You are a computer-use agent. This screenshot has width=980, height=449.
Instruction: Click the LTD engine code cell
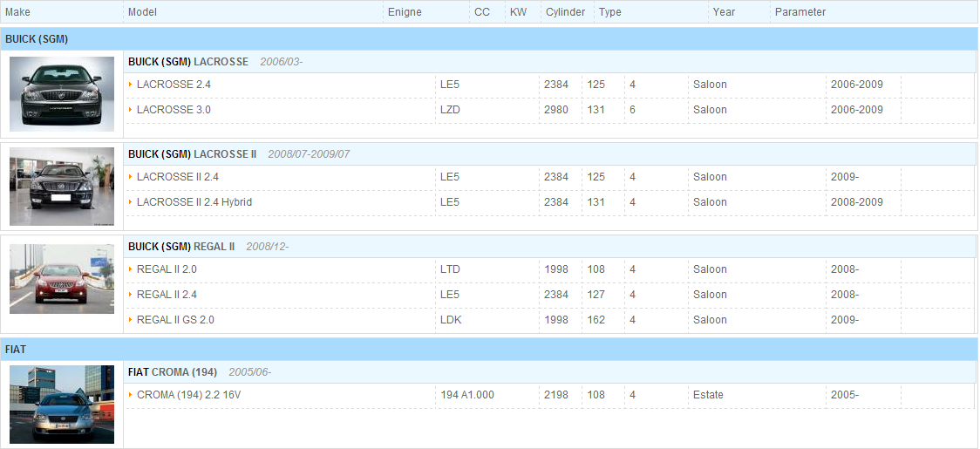click(450, 269)
